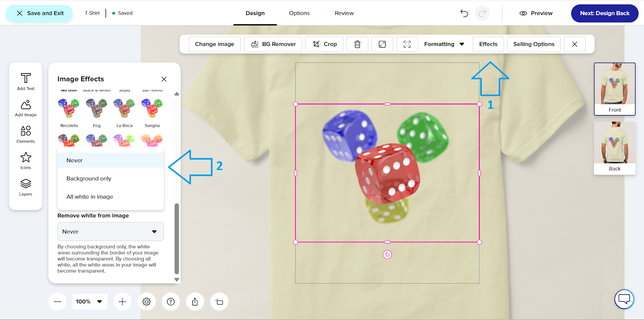
Task: Open the Add Image tool
Action: tap(26, 108)
